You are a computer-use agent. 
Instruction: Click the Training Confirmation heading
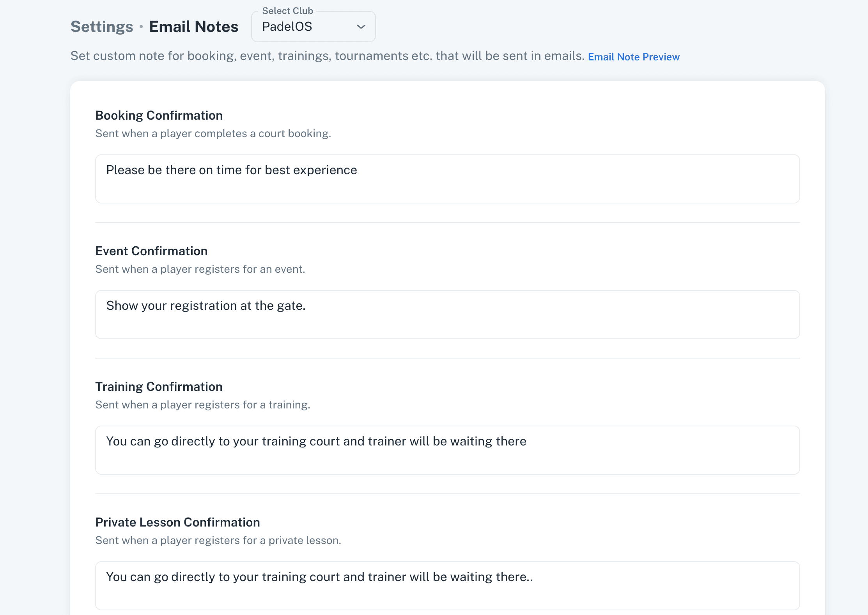tap(159, 387)
